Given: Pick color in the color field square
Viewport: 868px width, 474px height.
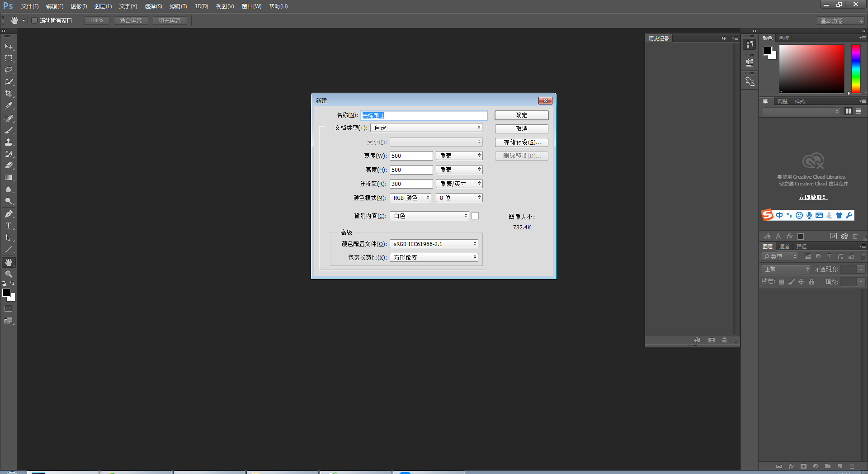Looking at the screenshot, I should 811,69.
